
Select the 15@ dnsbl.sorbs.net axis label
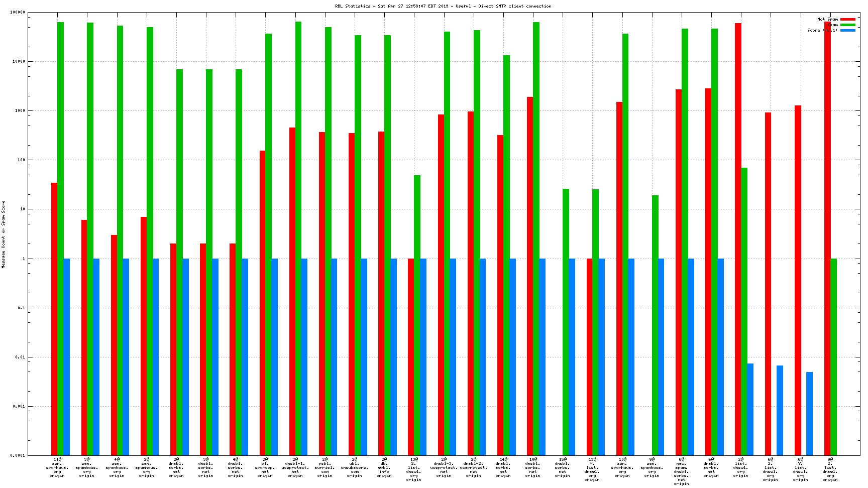[563, 467]
